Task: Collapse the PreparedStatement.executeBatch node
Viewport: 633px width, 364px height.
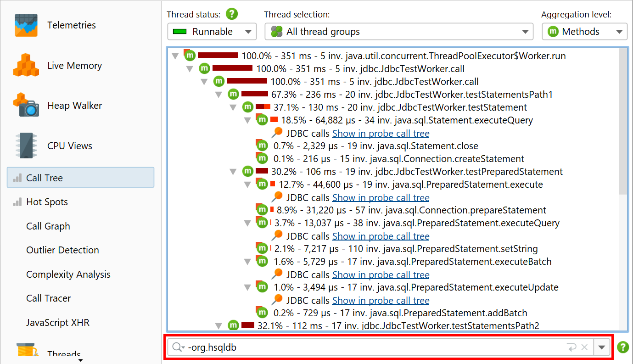Action: tap(247, 262)
